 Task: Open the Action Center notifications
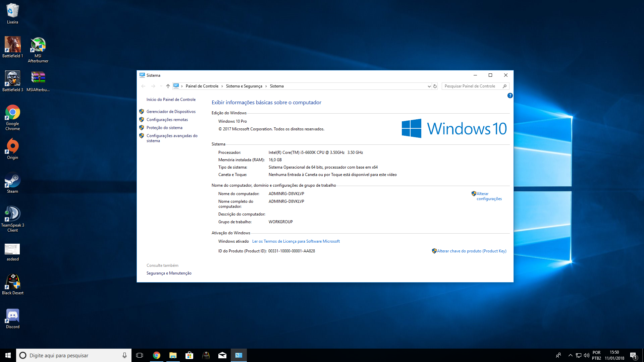(x=634, y=355)
